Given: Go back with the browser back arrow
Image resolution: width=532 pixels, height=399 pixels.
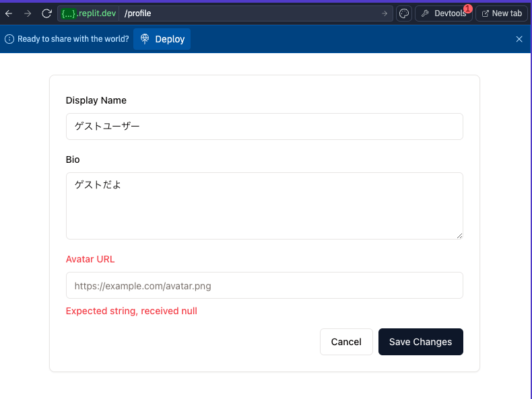Looking at the screenshot, I should 9,13.
